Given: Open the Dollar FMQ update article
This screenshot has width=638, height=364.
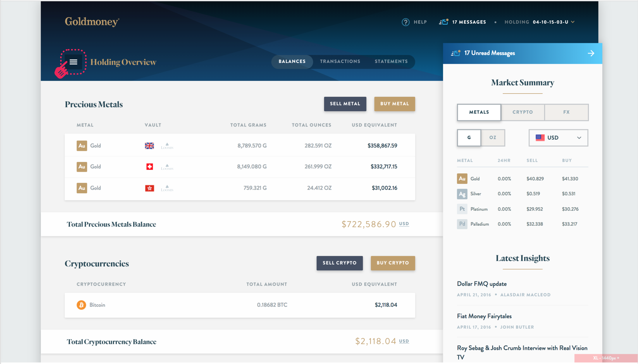Looking at the screenshot, I should pos(482,284).
